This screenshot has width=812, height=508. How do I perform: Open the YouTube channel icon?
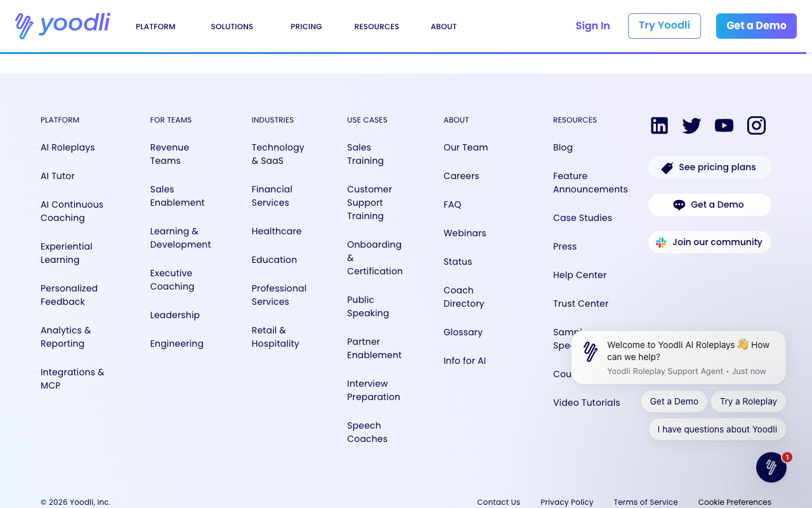pos(724,126)
